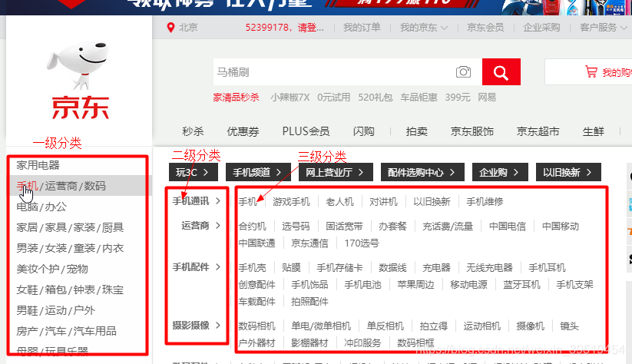Click 京东通信 link

tap(309, 243)
